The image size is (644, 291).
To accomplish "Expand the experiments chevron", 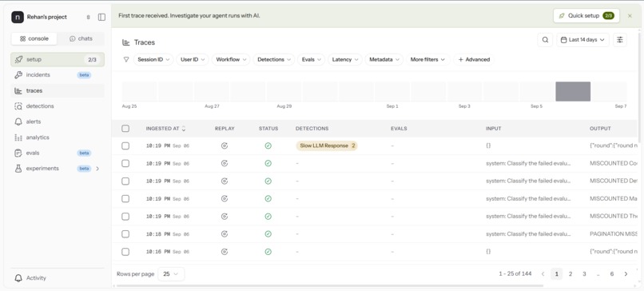I will pyautogui.click(x=97, y=169).
